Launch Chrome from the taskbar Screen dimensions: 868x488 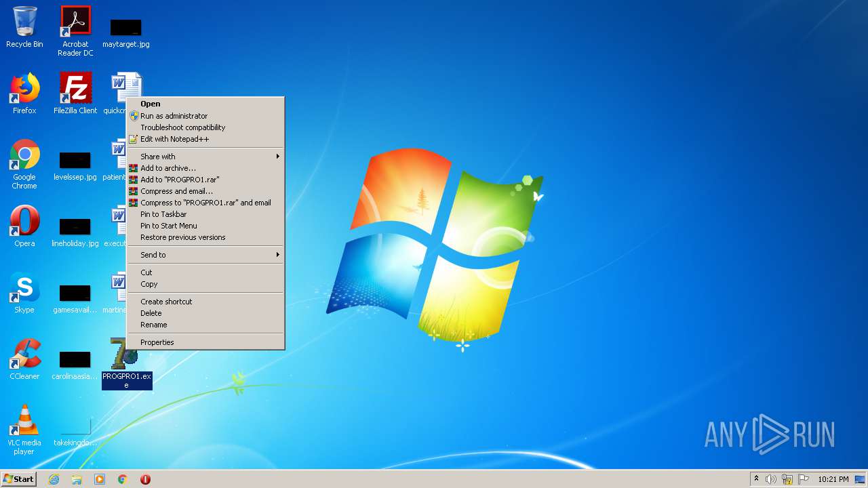point(123,479)
